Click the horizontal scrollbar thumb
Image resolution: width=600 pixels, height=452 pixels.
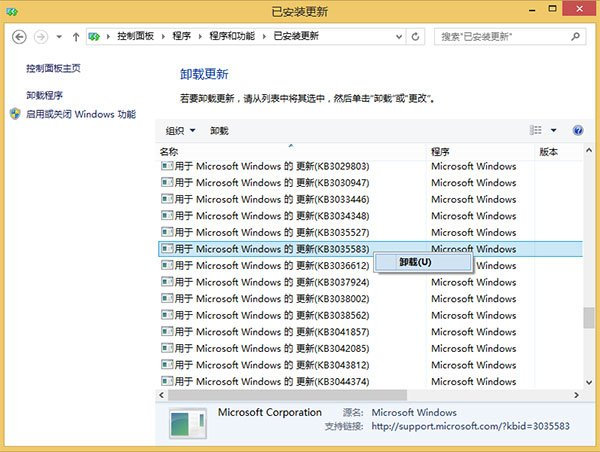coord(287,395)
